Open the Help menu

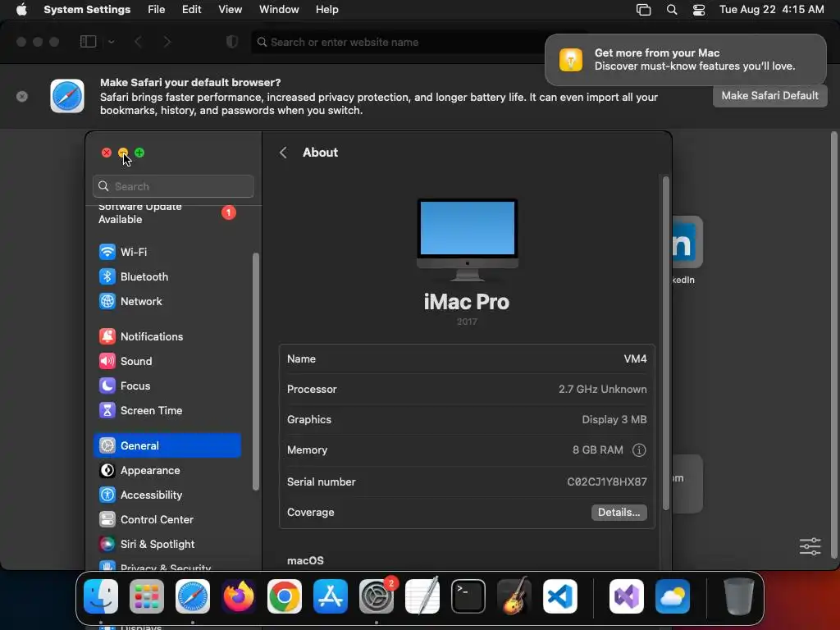[x=326, y=10]
